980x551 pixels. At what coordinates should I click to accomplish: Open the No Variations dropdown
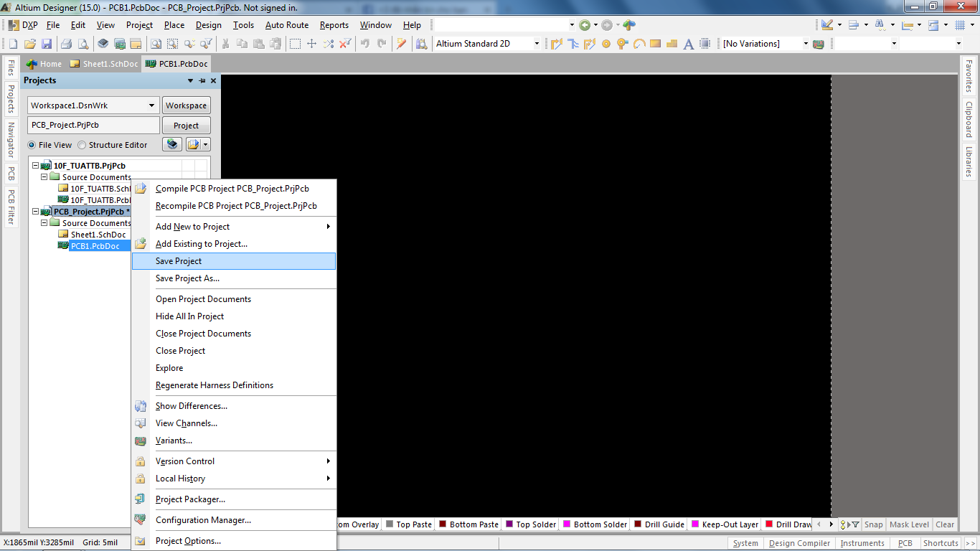coord(806,44)
